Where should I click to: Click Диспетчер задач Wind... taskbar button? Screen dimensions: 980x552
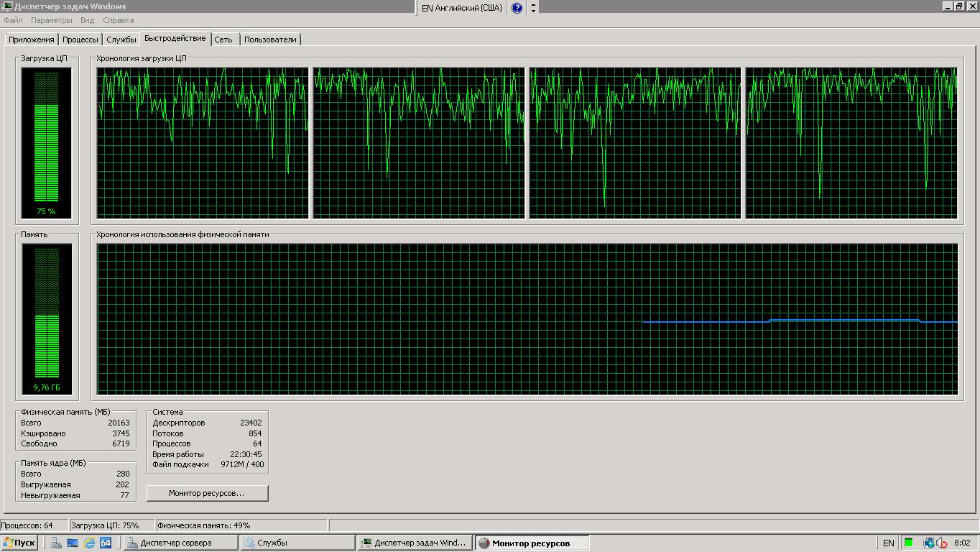tap(415, 543)
